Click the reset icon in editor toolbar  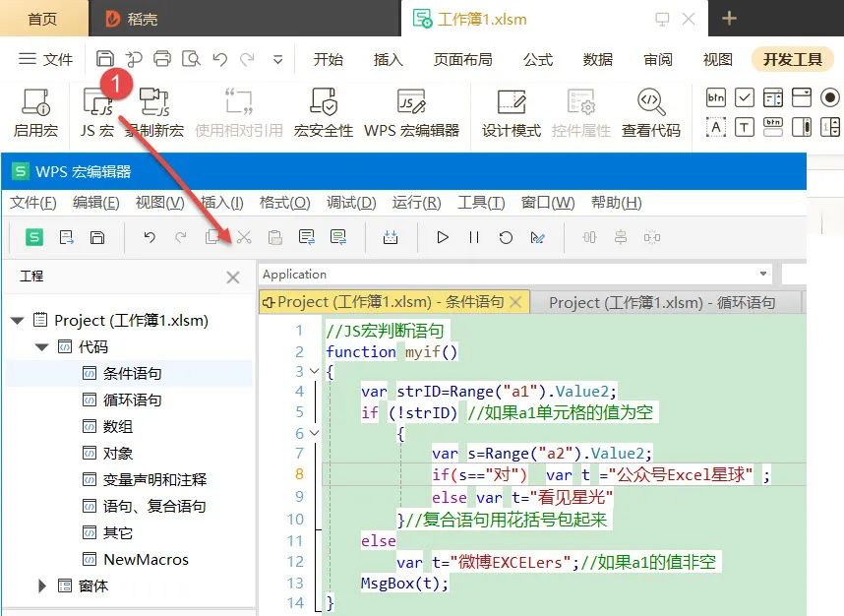pos(506,237)
